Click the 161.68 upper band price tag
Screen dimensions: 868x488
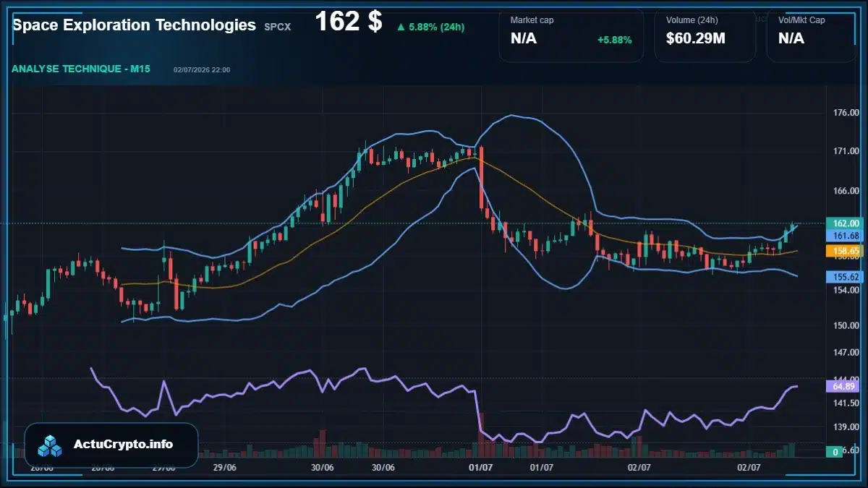[845, 236]
